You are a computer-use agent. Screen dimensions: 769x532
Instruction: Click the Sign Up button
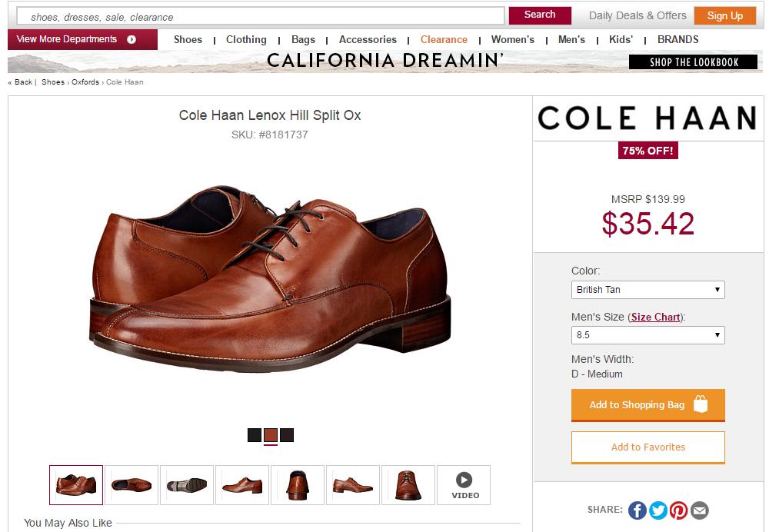click(x=724, y=15)
